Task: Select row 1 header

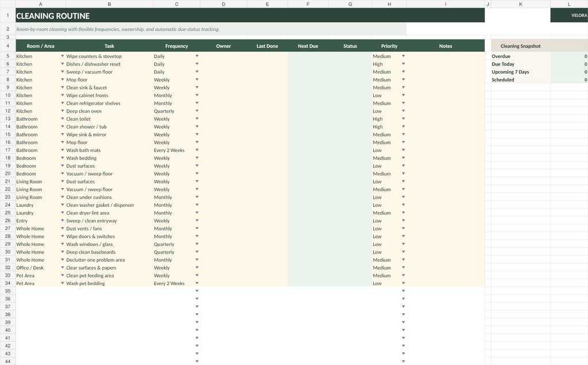Action: [7, 16]
